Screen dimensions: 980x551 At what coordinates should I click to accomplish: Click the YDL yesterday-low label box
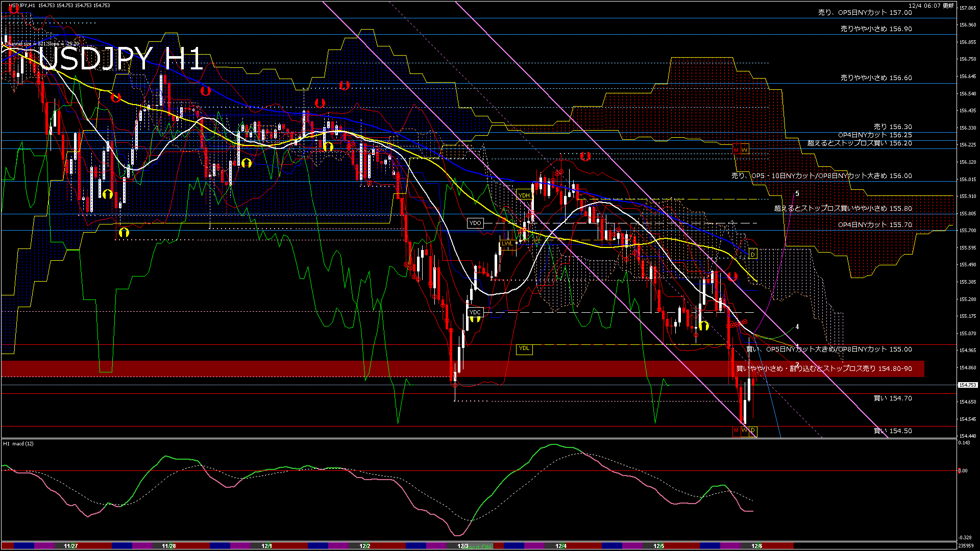click(x=524, y=348)
